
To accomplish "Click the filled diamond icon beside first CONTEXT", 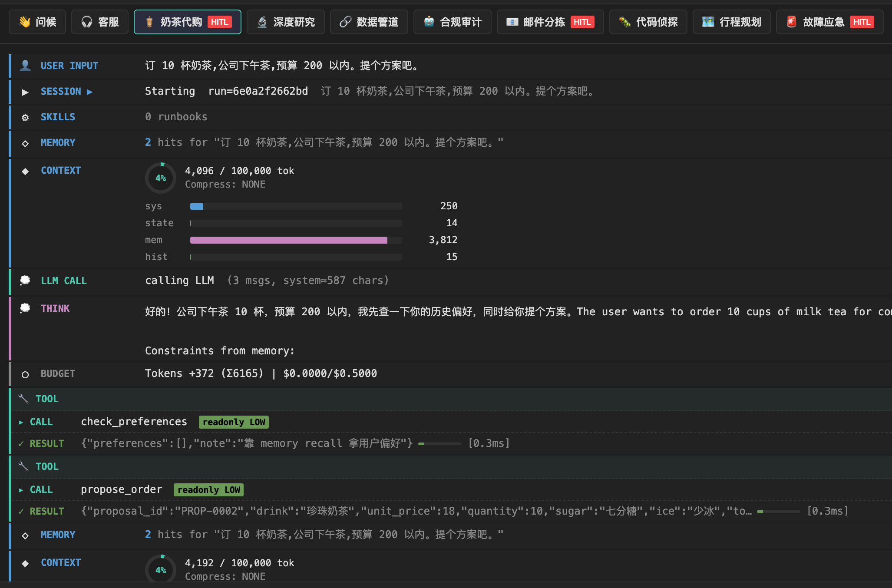I will click(25, 171).
